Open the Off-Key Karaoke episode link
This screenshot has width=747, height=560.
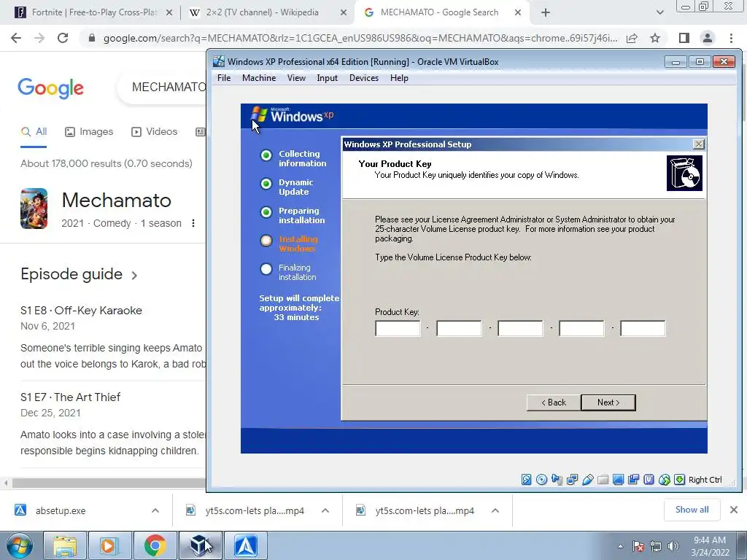(x=81, y=311)
